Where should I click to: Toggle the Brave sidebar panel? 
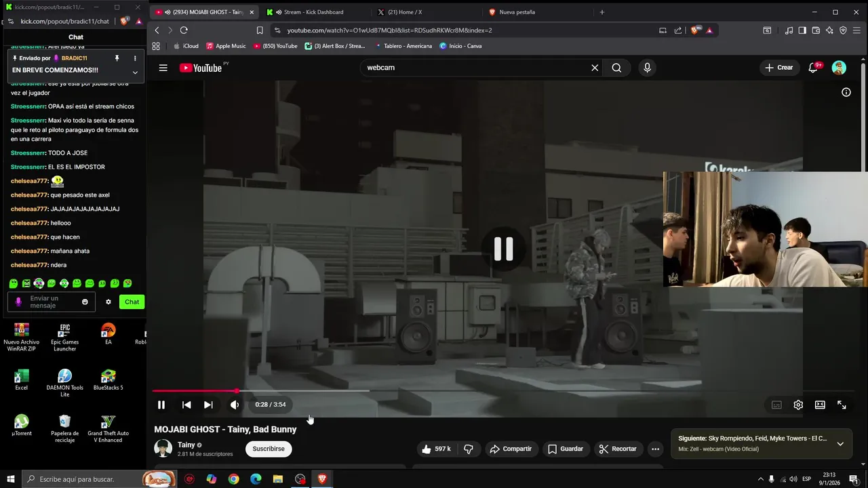click(x=802, y=30)
